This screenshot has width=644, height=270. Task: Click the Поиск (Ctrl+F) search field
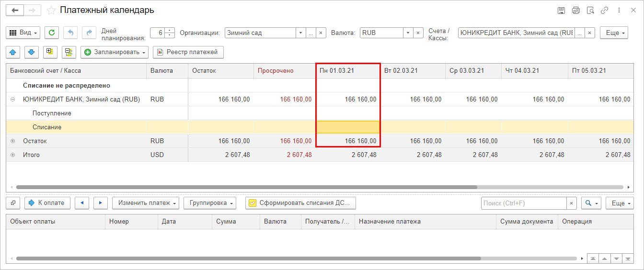pos(524,203)
